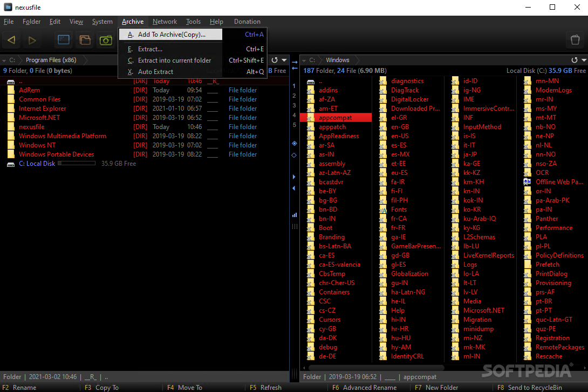Open the Folder menu

pos(31,22)
